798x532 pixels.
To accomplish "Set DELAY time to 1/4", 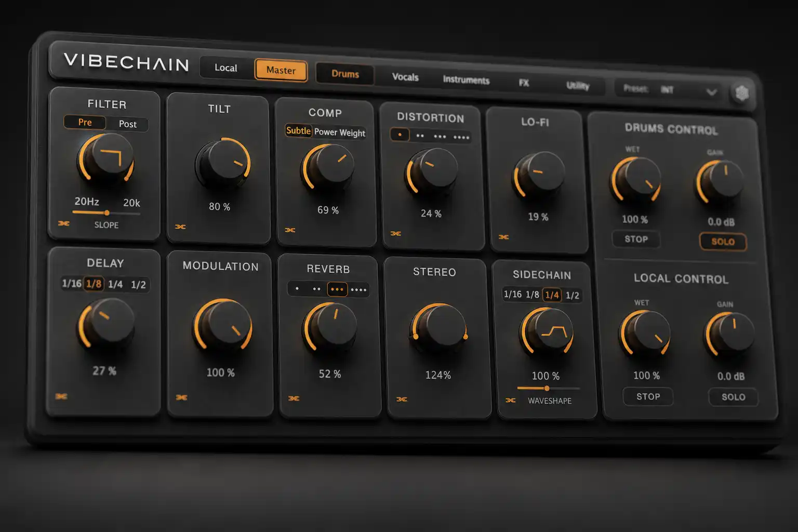I will point(115,284).
